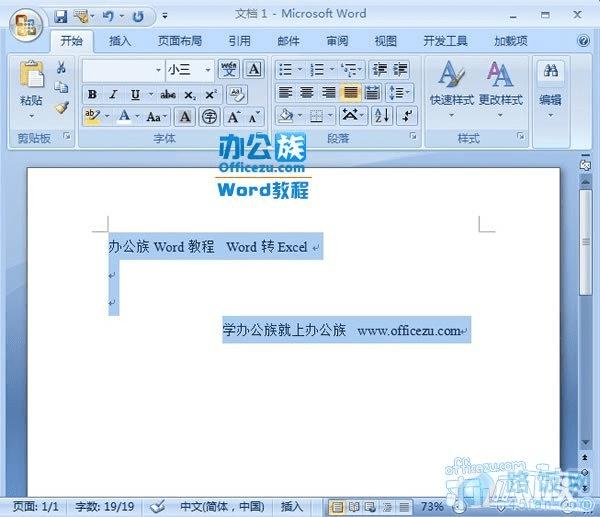The width and height of the screenshot is (600, 517).
Task: Toggle bold formatting
Action: click(x=92, y=95)
